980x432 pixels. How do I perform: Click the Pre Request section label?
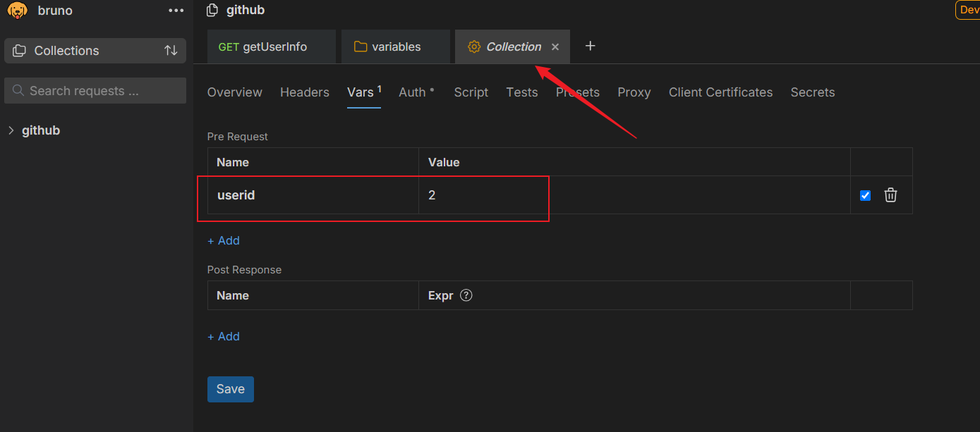[x=238, y=137]
